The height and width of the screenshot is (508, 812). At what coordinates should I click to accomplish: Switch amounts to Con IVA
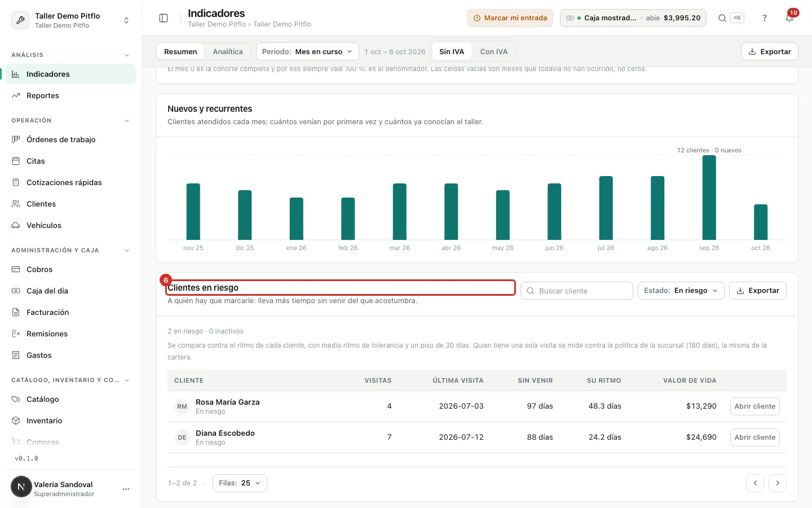click(x=494, y=51)
